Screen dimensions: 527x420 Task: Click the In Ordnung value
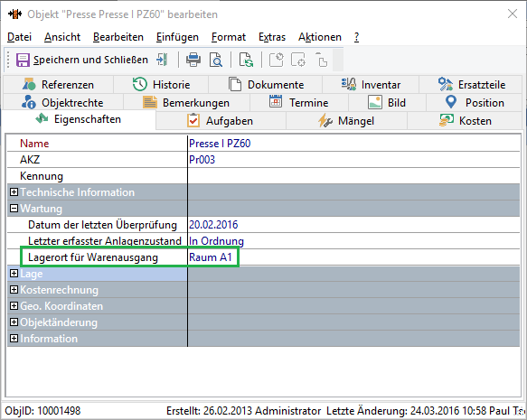pos(216,241)
